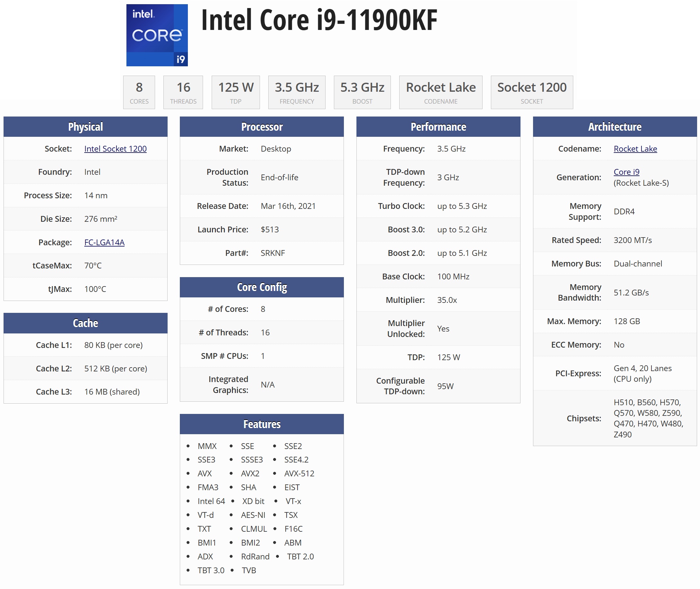The height and width of the screenshot is (589, 700).
Task: Click the $513 launch price value
Action: tap(270, 229)
